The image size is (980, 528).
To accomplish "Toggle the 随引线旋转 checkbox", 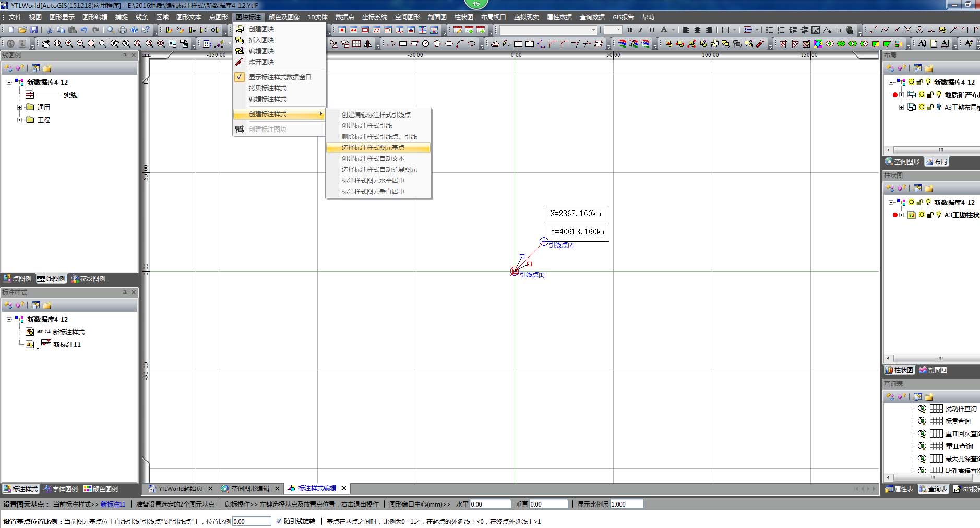I will [279, 521].
